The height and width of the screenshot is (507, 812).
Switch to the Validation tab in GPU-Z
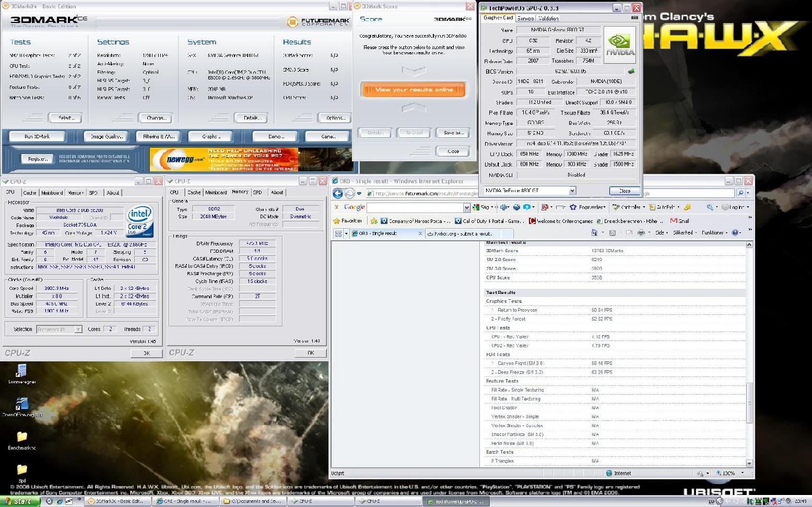(548, 18)
